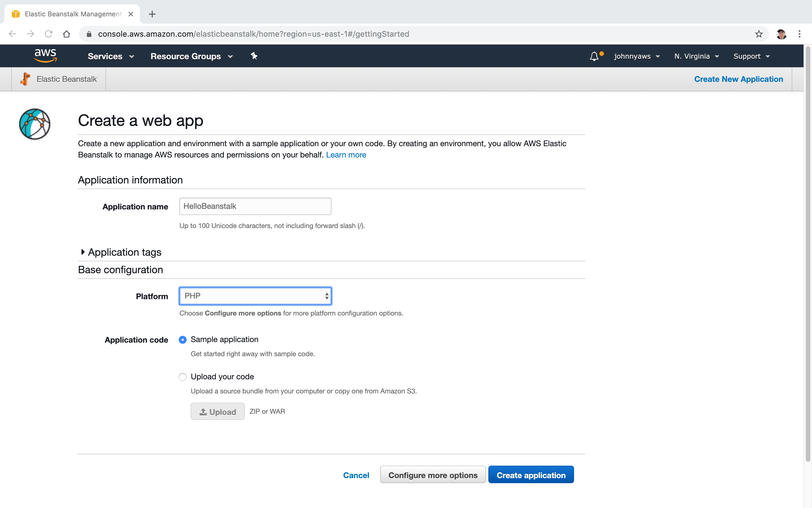This screenshot has height=508, width=812.
Task: Click the Elastic Beanstalk breadcrumb label
Action: (67, 79)
